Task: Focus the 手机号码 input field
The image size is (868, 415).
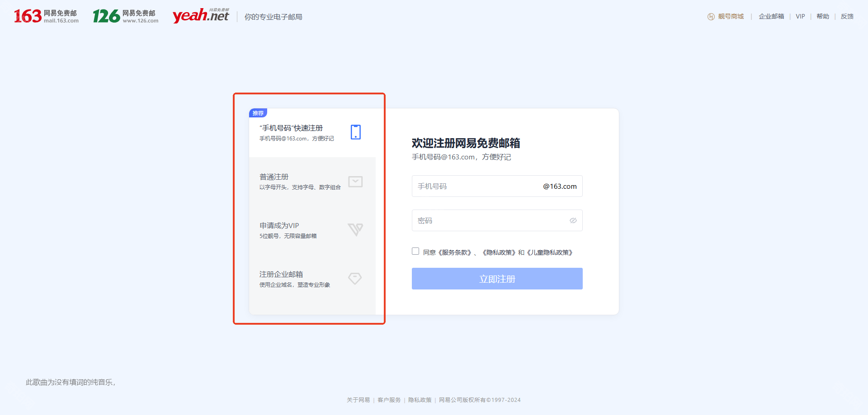Action: pyautogui.click(x=475, y=186)
